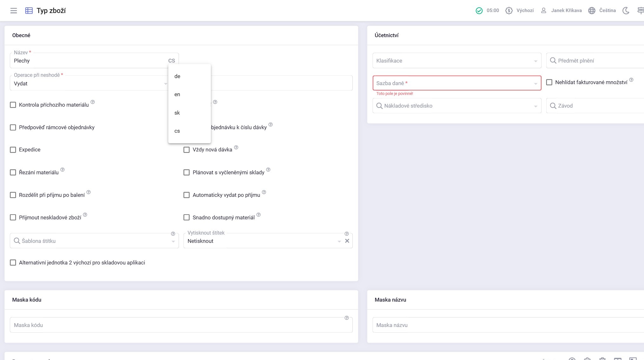Expand the Sazba daně dropdown
644x360 pixels.
click(536, 83)
